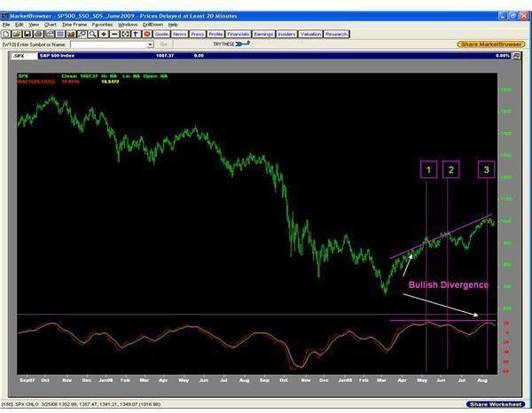Open the Favorites menu

pos(102,25)
